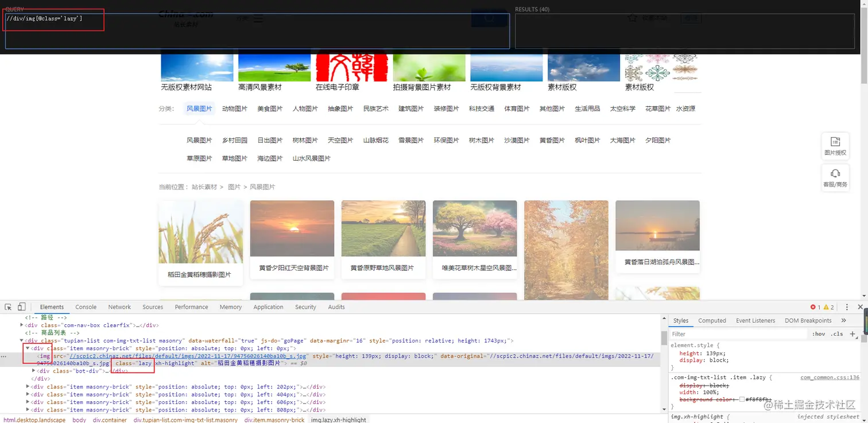Open the Audits tab

(336, 307)
